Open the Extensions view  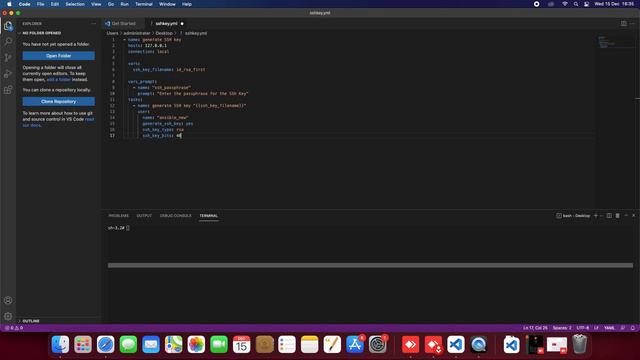[x=8, y=90]
